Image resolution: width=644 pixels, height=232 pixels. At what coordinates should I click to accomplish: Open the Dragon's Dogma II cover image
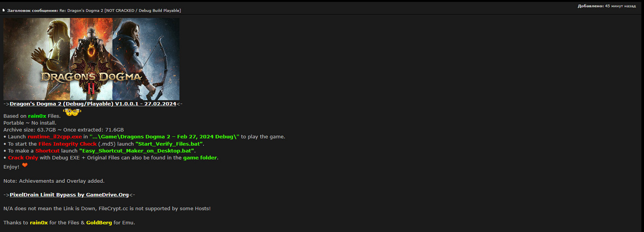point(91,59)
